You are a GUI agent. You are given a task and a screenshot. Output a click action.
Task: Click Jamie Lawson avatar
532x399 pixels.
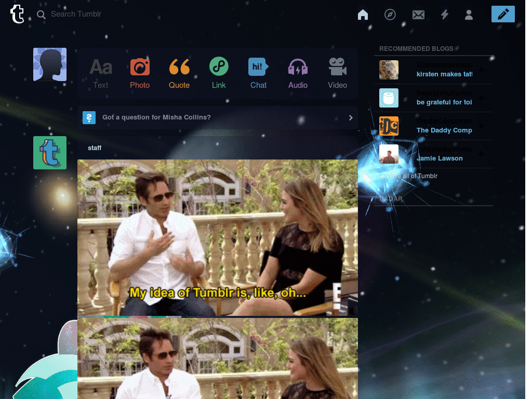(x=389, y=154)
